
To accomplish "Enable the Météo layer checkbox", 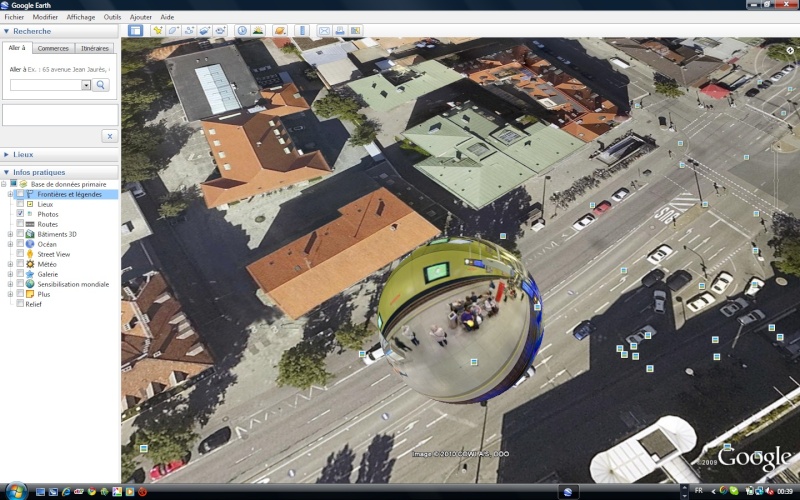I will pos(20,264).
